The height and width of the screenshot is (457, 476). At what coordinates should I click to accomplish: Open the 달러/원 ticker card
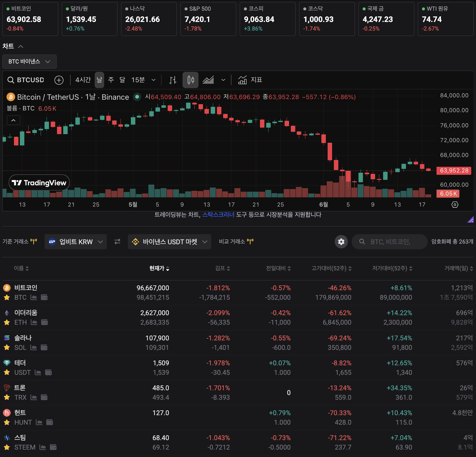point(90,19)
